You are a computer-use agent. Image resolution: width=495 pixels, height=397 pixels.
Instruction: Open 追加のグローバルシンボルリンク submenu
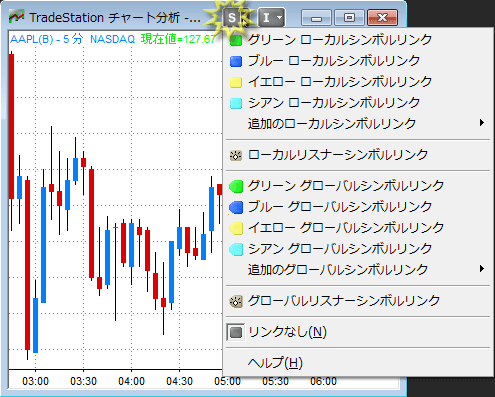[x=358, y=269]
